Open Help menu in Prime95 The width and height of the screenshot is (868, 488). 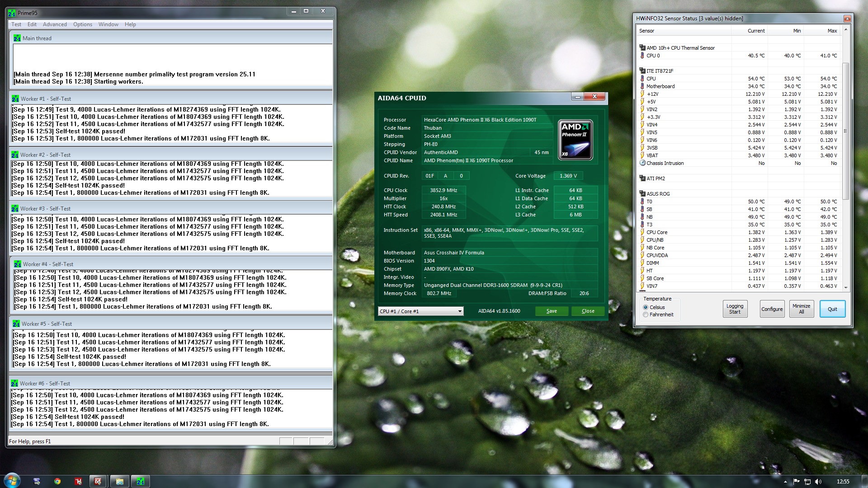click(130, 24)
